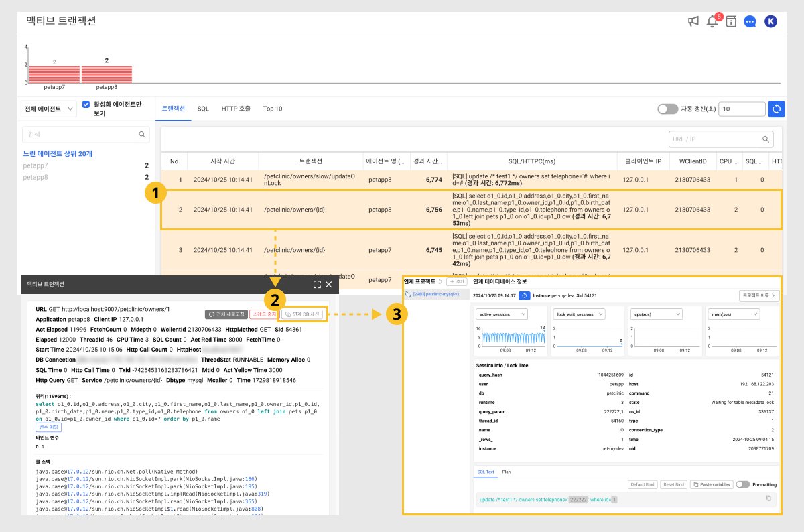Click the auto-refresh interval field showing 10
The height and width of the screenshot is (532, 804).
tap(742, 109)
